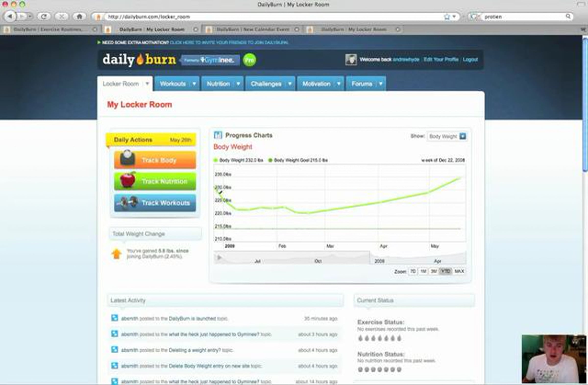Screen dimensions: 588x385
Task: Click the magnifier icon in the search box
Action: pos(568,16)
